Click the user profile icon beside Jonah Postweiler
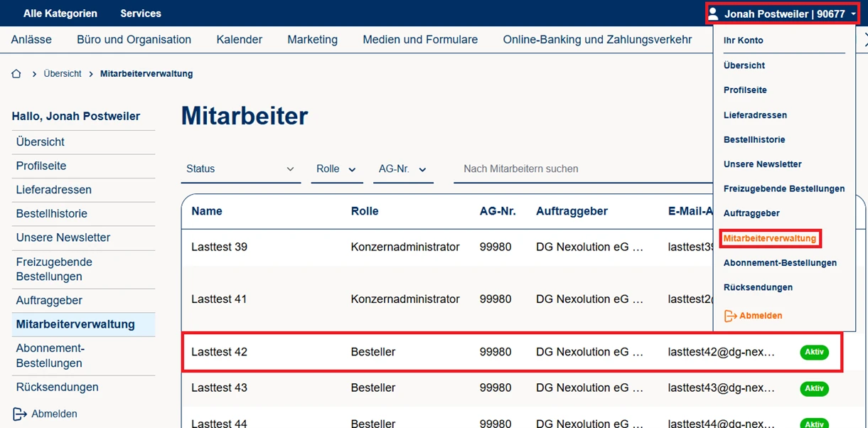Image resolution: width=868 pixels, height=428 pixels. (713, 14)
